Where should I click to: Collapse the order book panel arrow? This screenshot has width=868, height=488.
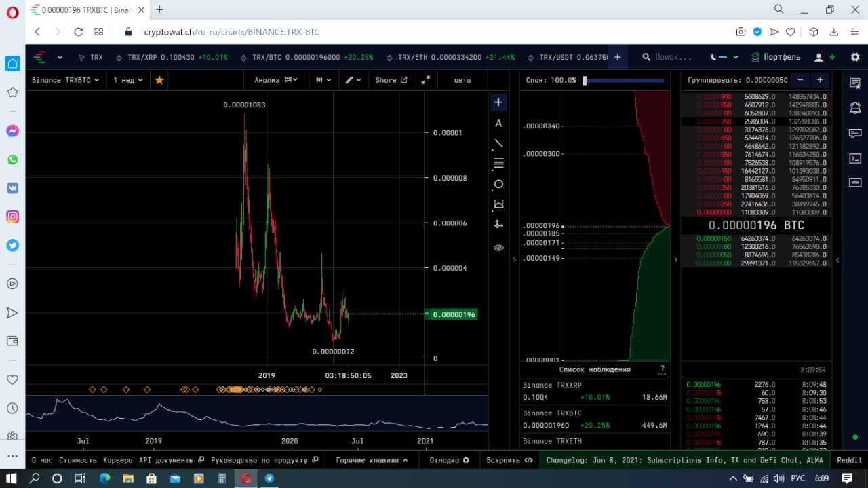click(x=837, y=260)
